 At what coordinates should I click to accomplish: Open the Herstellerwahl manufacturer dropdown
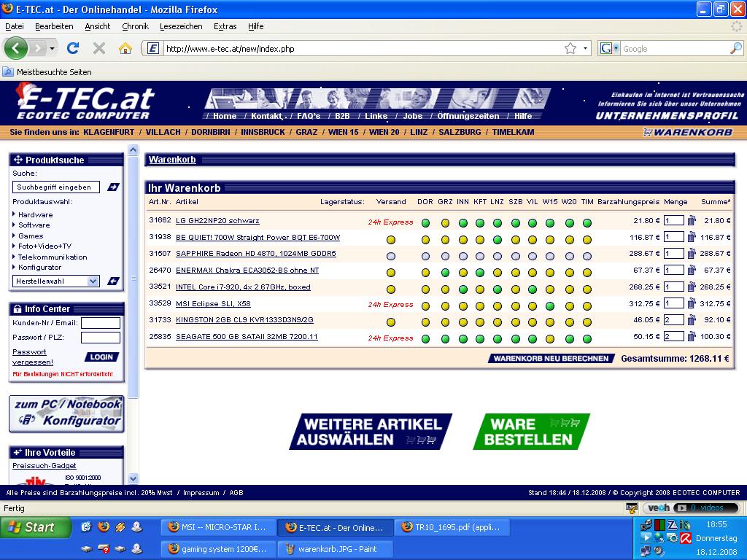pyautogui.click(x=56, y=281)
